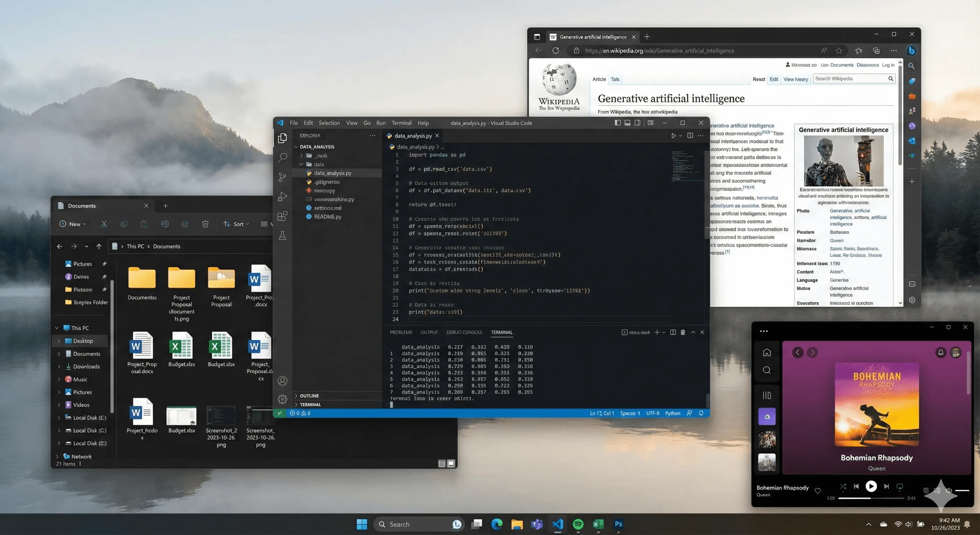
Task: Expand the Downloads item in the navigation tree
Action: click(x=59, y=367)
